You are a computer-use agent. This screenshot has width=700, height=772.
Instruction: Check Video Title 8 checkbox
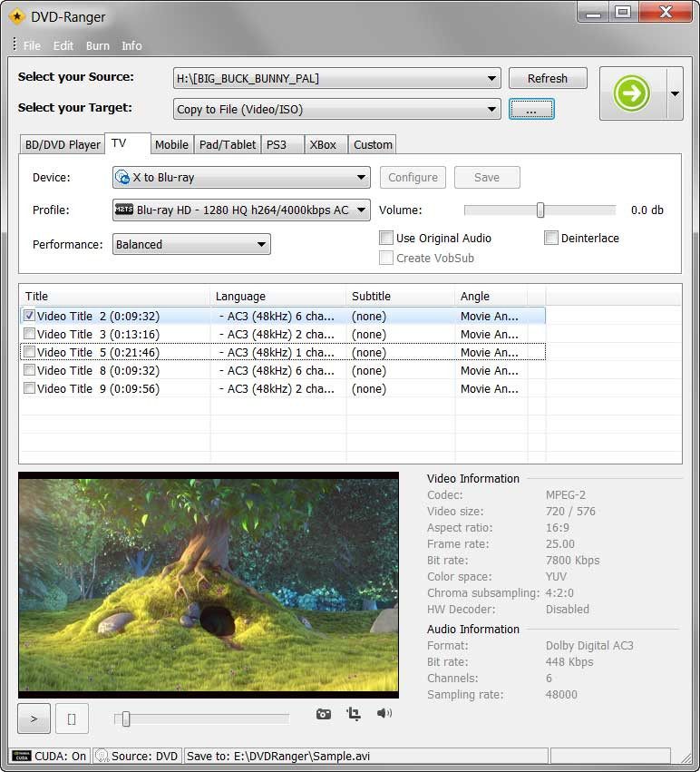tap(30, 370)
